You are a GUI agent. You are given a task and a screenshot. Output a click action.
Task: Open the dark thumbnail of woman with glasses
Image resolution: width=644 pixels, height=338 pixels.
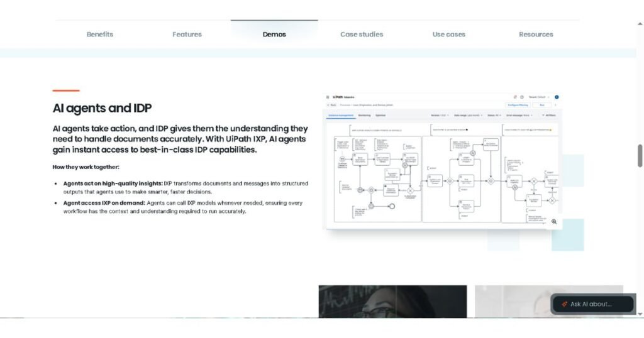coord(392,302)
